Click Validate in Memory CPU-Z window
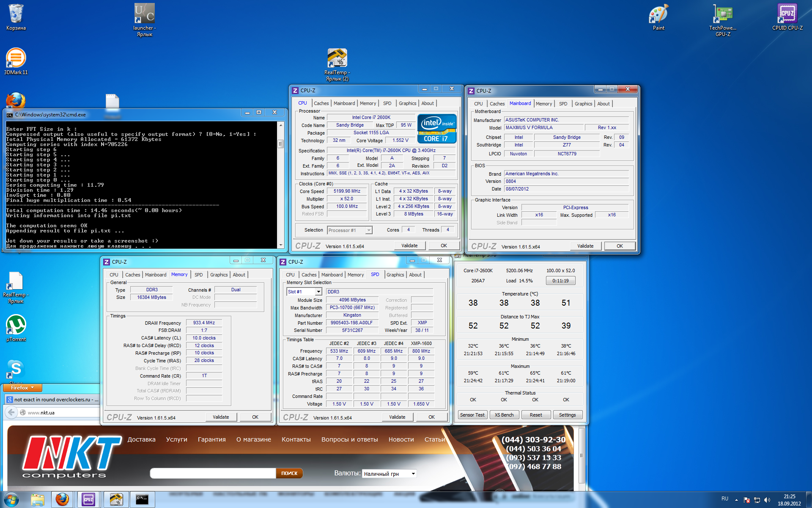The width and height of the screenshot is (812, 508). point(221,417)
